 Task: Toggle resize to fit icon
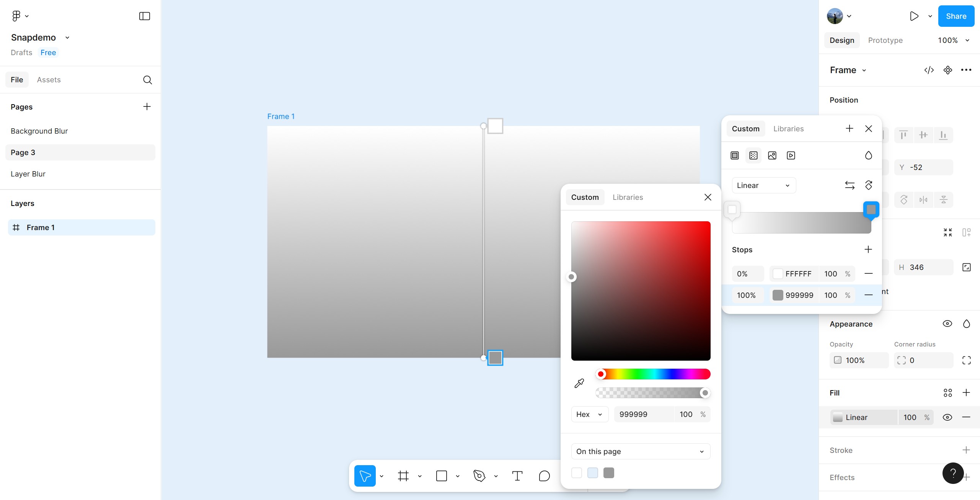tap(948, 232)
